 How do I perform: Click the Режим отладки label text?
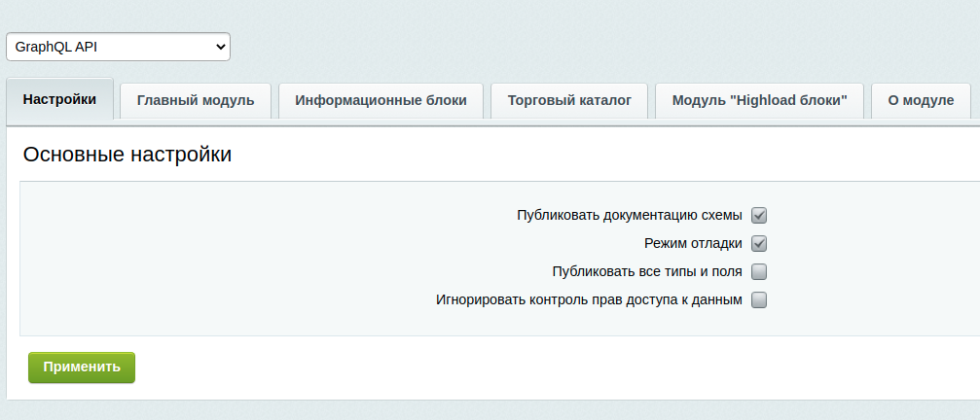pyautogui.click(x=693, y=243)
